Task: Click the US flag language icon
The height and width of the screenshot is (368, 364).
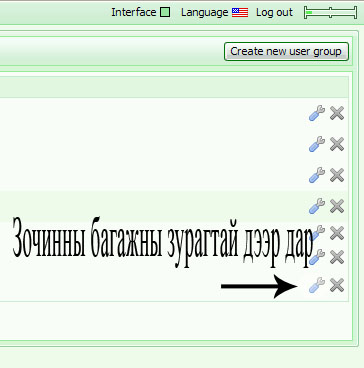Action: tap(240, 13)
